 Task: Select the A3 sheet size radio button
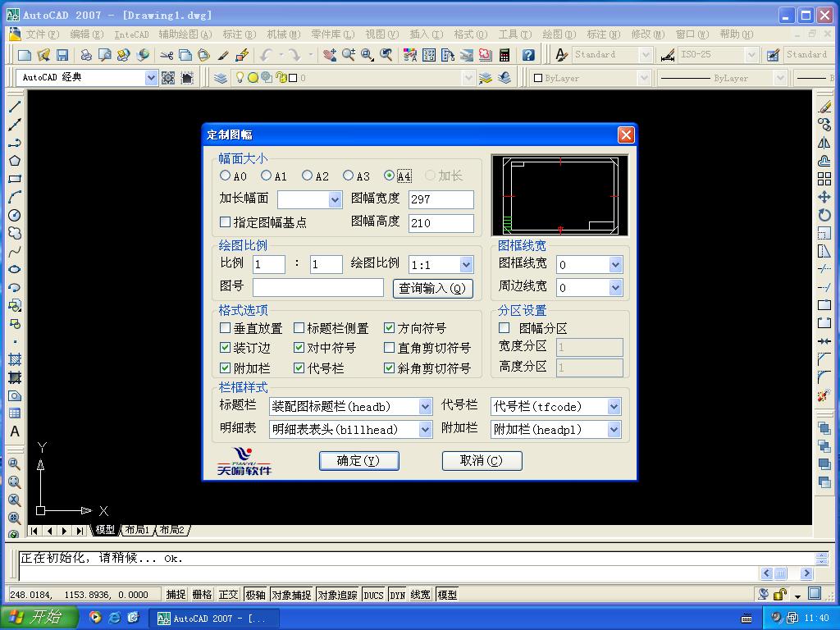(348, 176)
